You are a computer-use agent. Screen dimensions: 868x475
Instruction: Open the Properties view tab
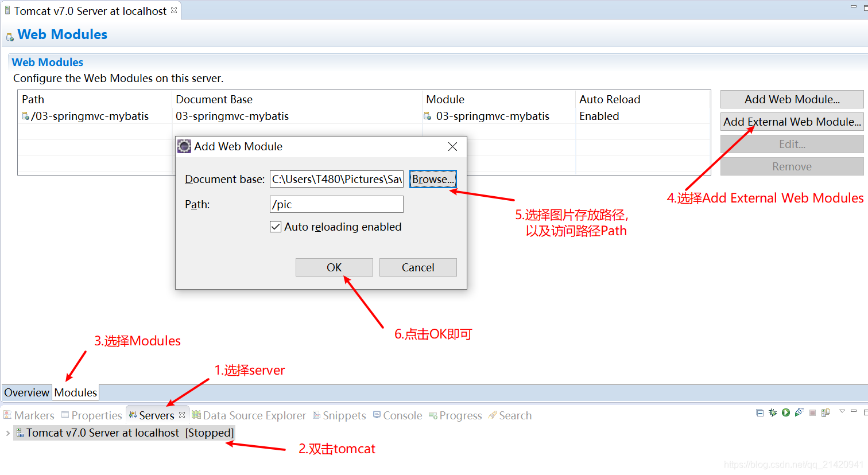[x=92, y=415]
